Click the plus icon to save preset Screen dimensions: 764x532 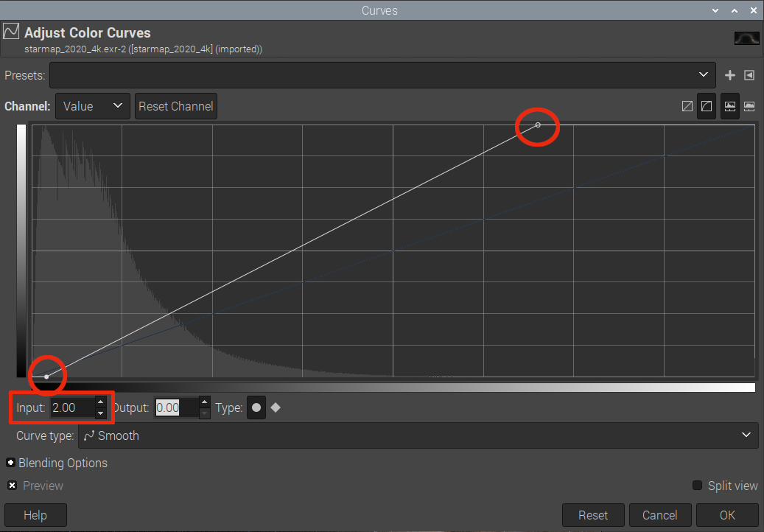pyautogui.click(x=730, y=75)
